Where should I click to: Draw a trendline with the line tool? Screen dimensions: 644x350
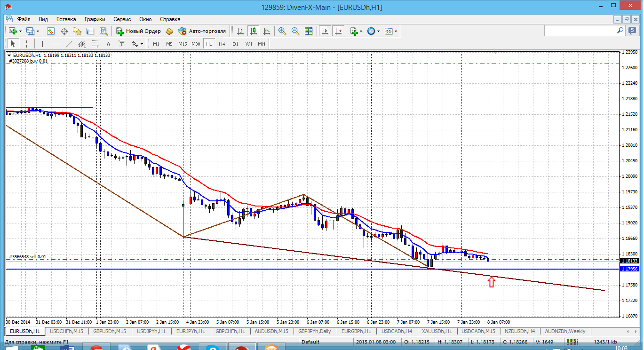pos(69,44)
